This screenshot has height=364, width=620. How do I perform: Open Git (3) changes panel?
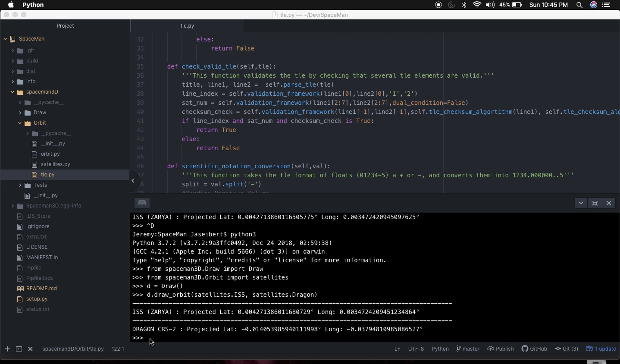coord(567,349)
